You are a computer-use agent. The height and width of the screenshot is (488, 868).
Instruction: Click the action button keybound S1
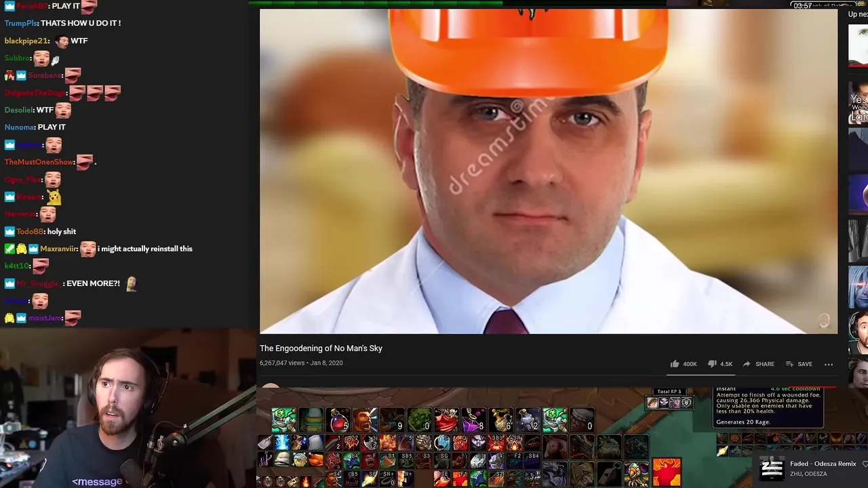tap(387, 460)
